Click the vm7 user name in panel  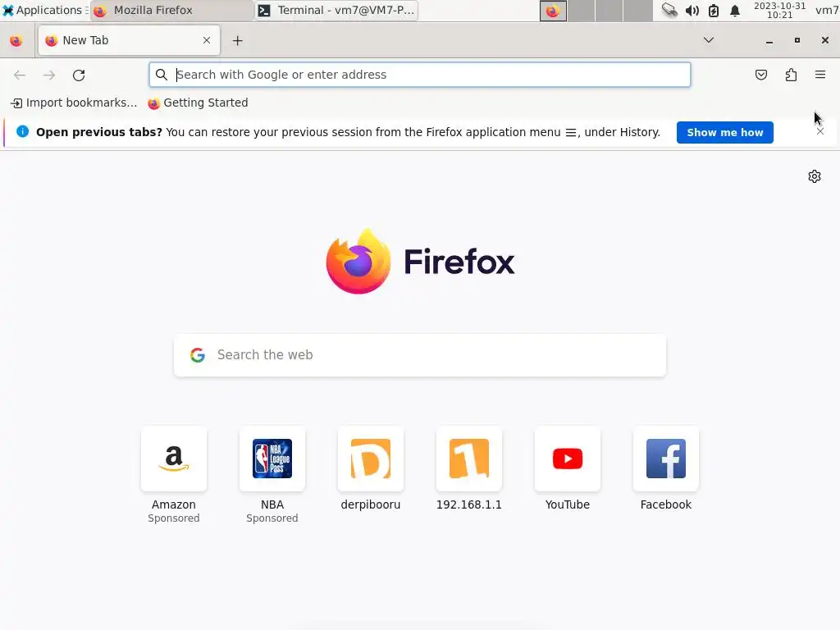(827, 10)
